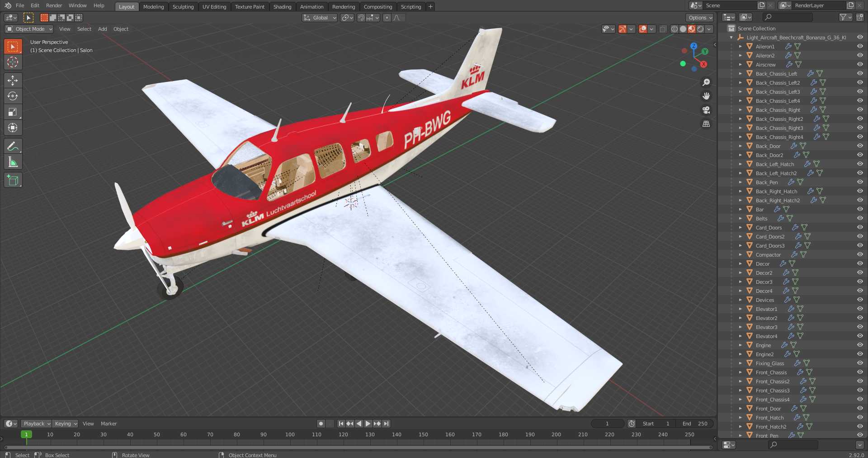The height and width of the screenshot is (458, 868).
Task: Open the viewport Add menu
Action: click(x=103, y=29)
